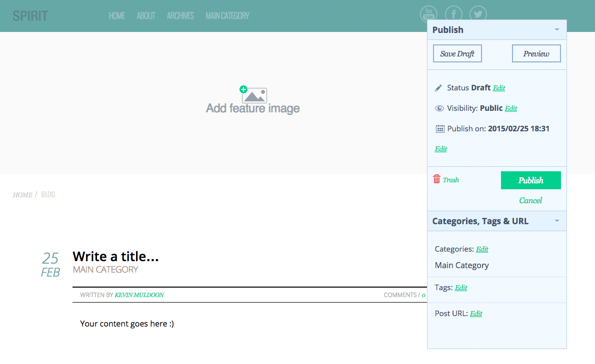Edit the post Tags

[x=461, y=288]
